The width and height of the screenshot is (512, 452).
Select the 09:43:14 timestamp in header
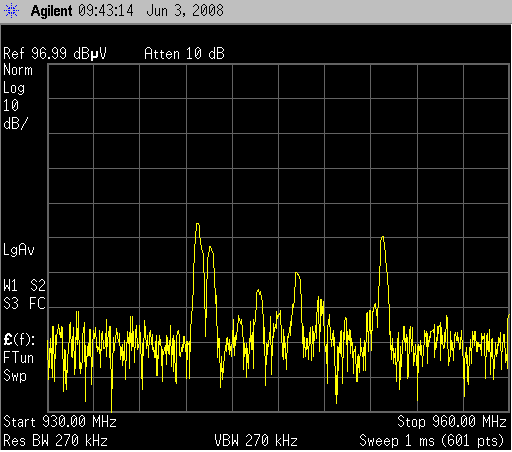(106, 10)
